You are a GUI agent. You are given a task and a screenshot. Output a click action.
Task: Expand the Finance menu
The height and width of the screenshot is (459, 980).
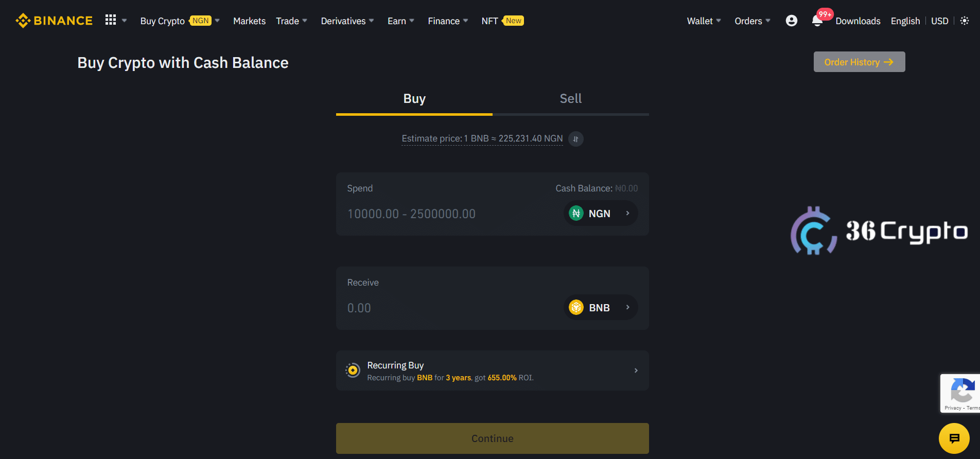coord(448,21)
